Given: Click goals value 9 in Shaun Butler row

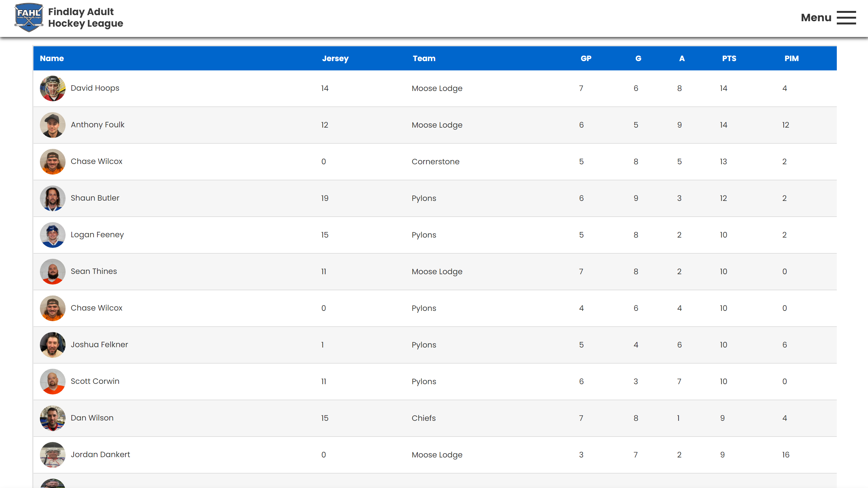Looking at the screenshot, I should [x=636, y=198].
